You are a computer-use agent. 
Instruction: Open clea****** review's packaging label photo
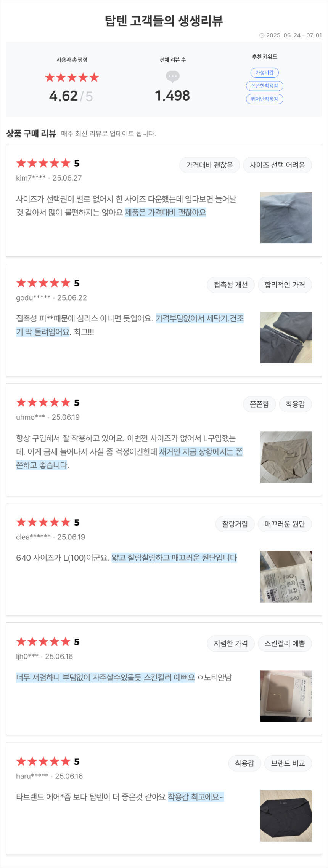point(286,577)
